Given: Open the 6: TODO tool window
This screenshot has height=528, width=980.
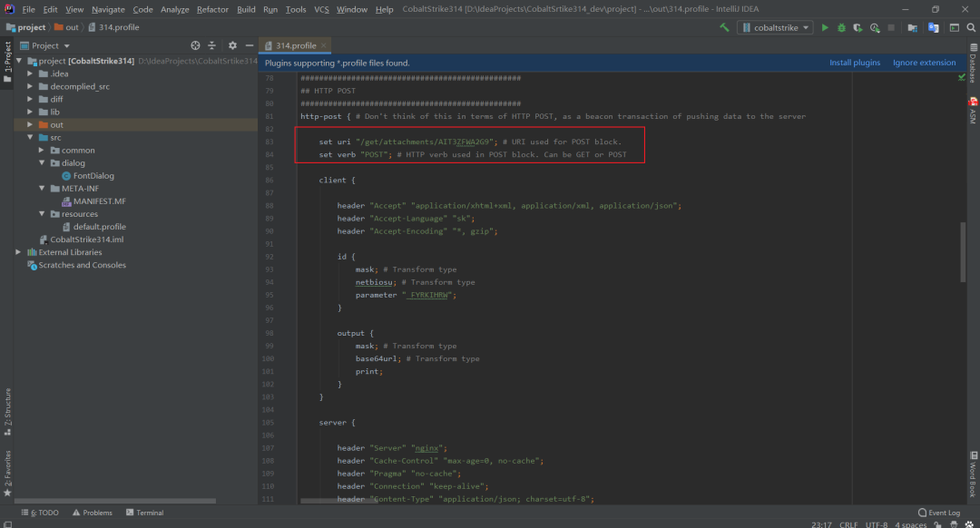Looking at the screenshot, I should point(40,513).
